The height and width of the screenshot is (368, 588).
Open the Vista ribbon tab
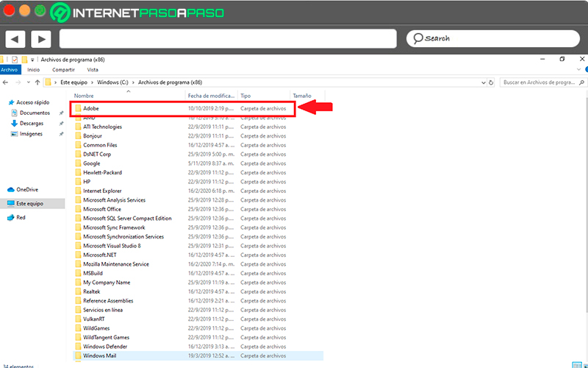93,70
